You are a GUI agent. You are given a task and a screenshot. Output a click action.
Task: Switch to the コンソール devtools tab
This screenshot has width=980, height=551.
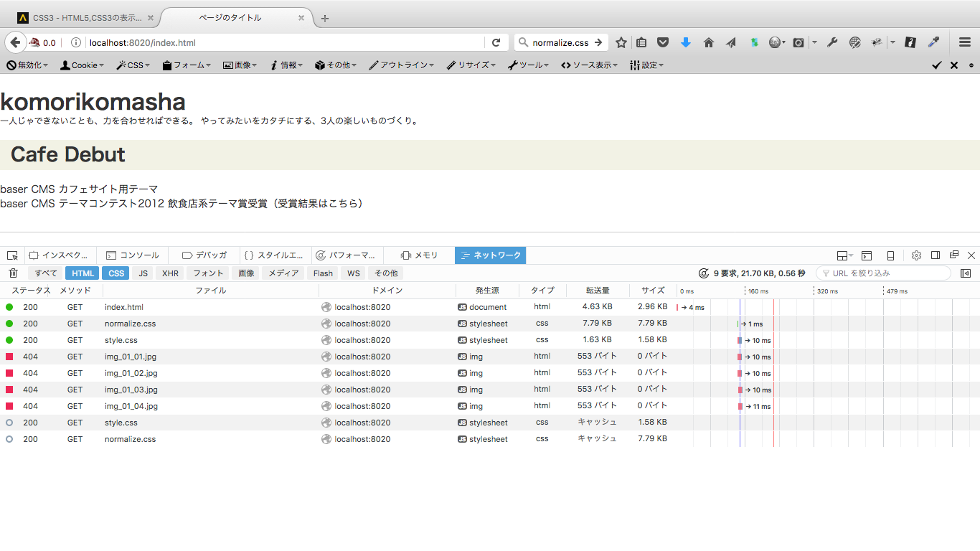point(133,255)
